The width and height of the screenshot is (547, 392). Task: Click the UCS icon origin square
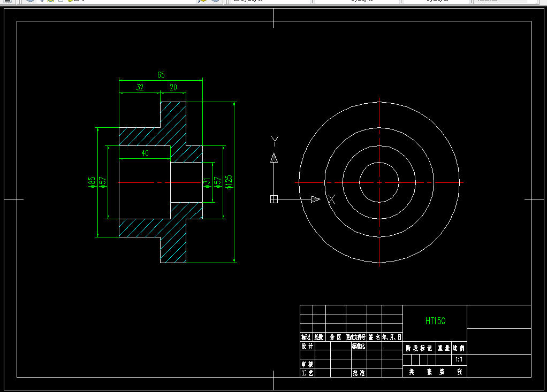click(x=274, y=199)
